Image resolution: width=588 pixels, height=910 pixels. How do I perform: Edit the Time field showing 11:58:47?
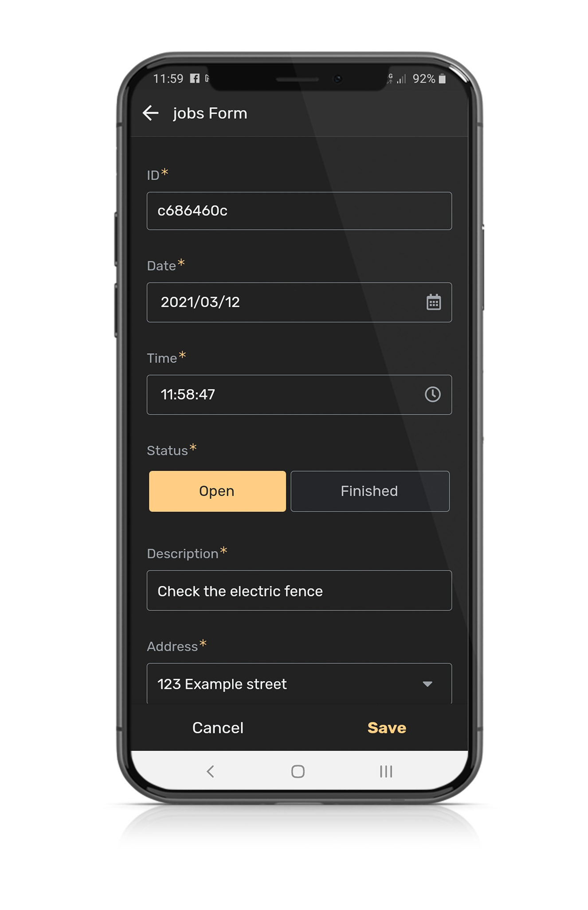coord(299,394)
